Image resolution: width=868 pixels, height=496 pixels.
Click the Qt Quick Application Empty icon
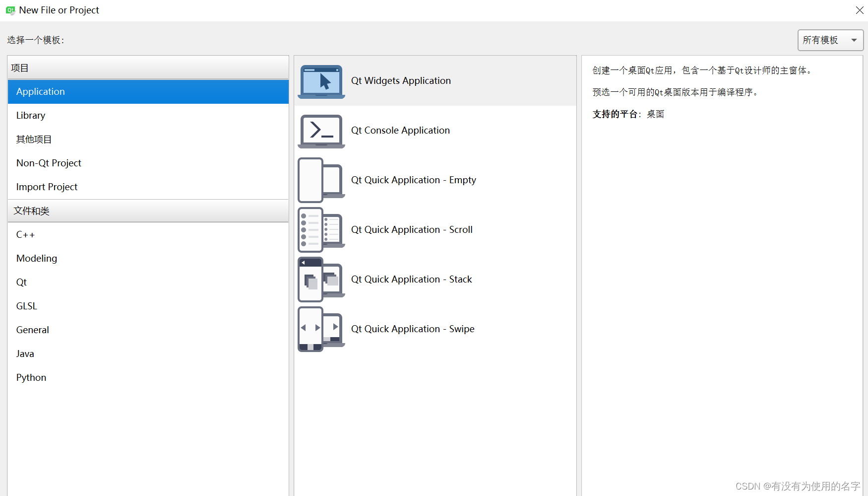coord(321,180)
